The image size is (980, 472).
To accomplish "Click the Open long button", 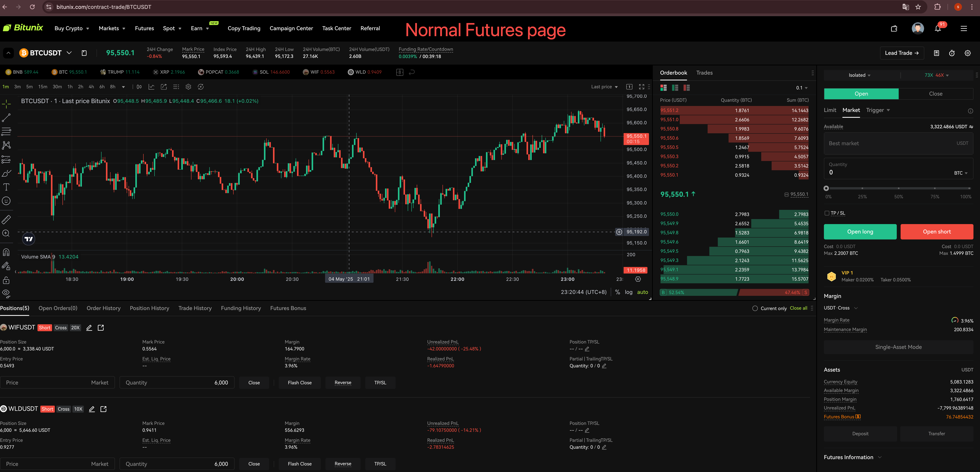I will click(x=860, y=232).
